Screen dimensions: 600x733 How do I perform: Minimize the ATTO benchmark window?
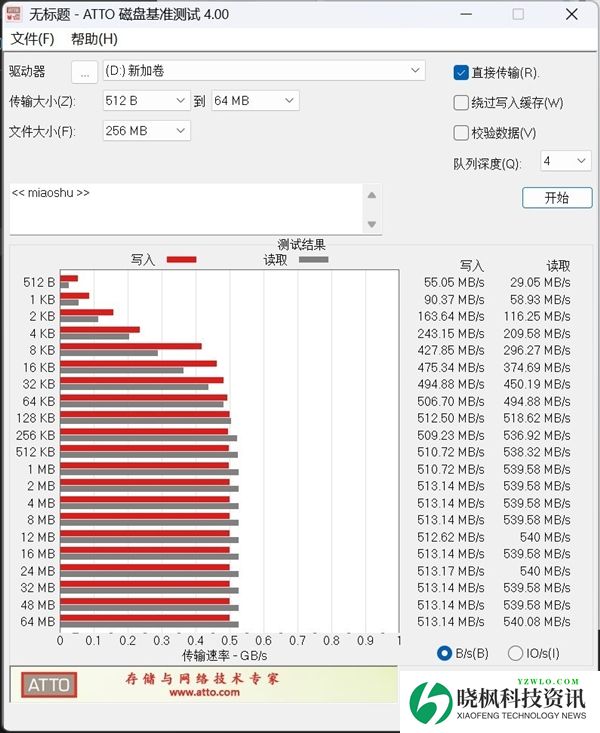point(466,14)
